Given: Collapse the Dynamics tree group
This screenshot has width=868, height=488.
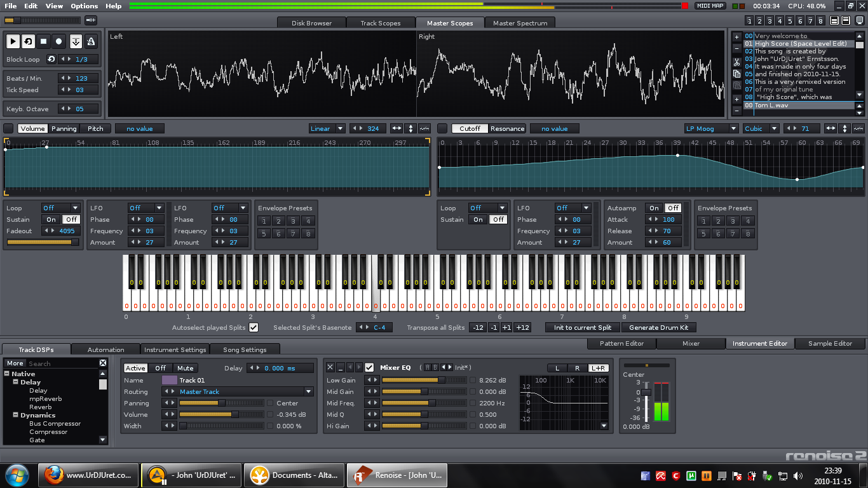Looking at the screenshot, I should pyautogui.click(x=15, y=415).
